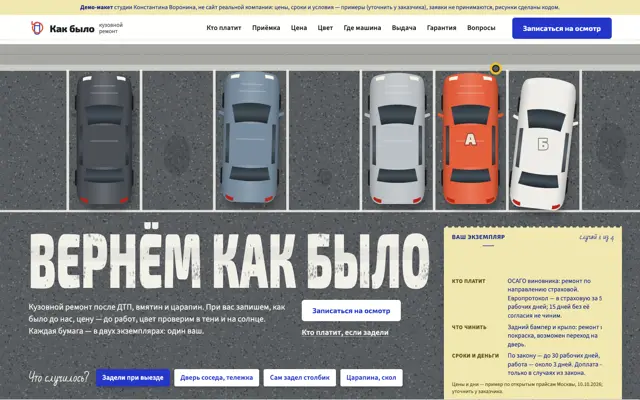The image size is (640, 400).
Task: Click the blue Записаться на осмотр header button
Action: (x=562, y=28)
